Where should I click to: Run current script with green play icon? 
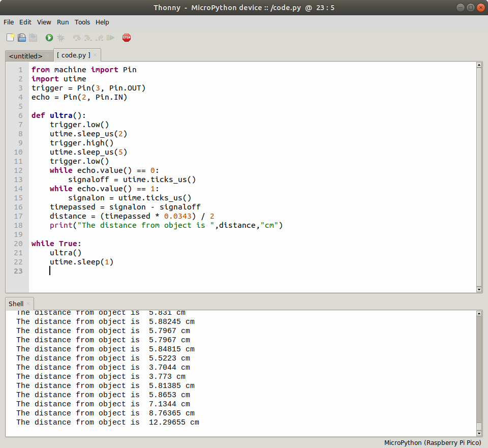49,38
